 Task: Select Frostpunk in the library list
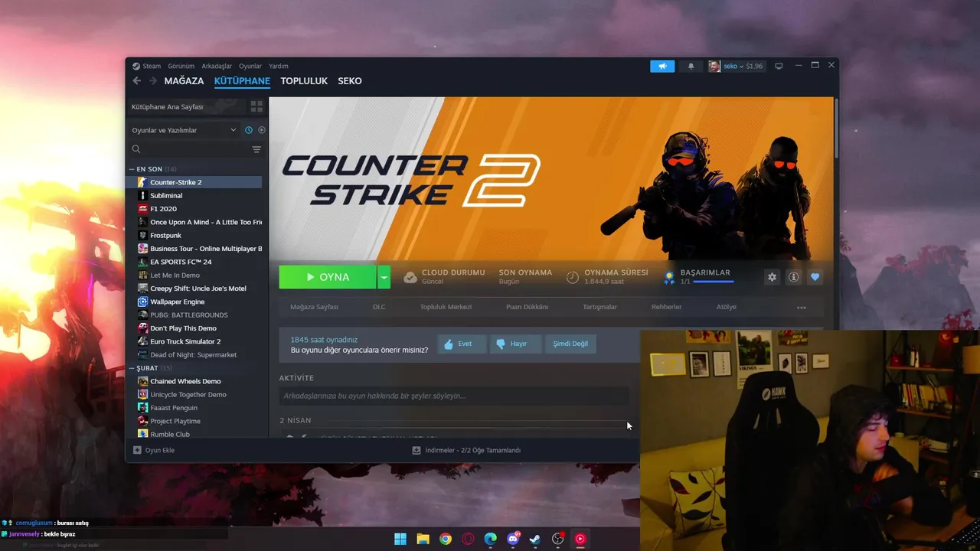194,236
